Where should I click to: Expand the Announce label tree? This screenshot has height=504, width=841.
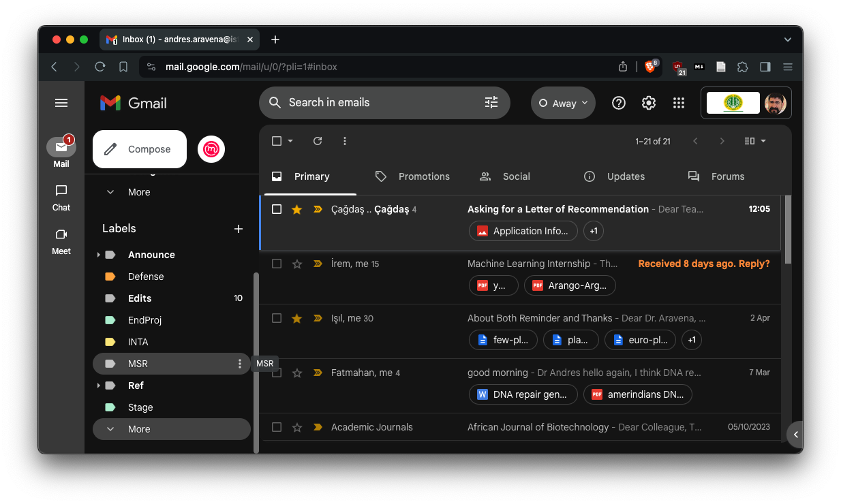click(x=99, y=255)
